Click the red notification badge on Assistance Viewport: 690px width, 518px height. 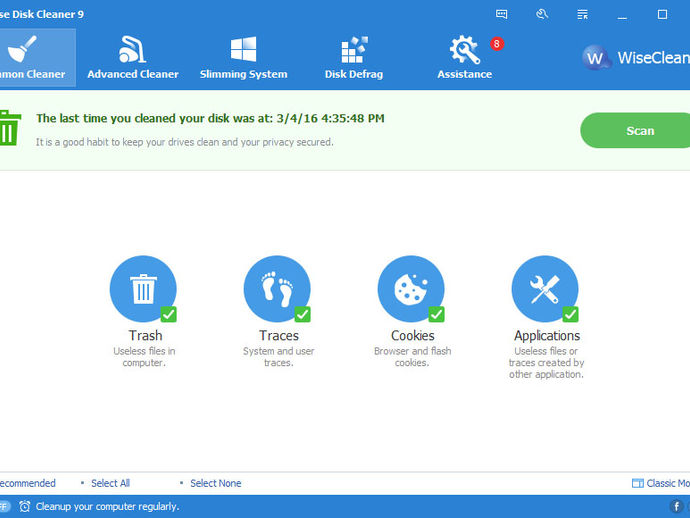(x=497, y=44)
